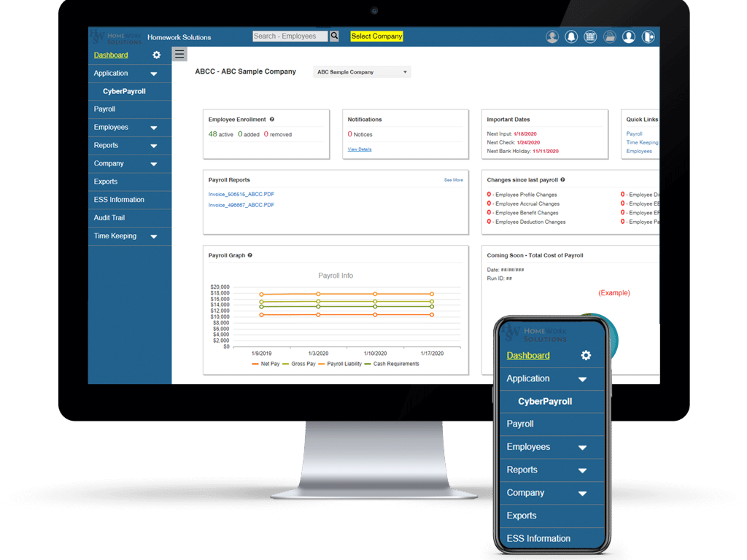Screen dimensions: 747x560
Task: Tap the Homework Solutions logo on phone
Action: pyautogui.click(x=535, y=332)
